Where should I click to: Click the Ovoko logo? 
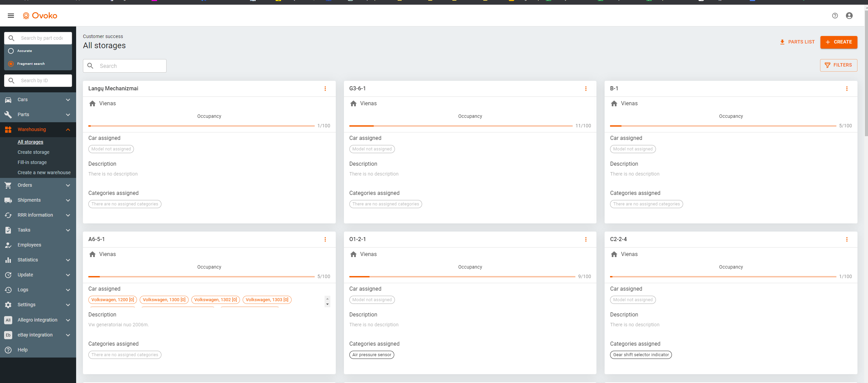[x=40, y=16]
